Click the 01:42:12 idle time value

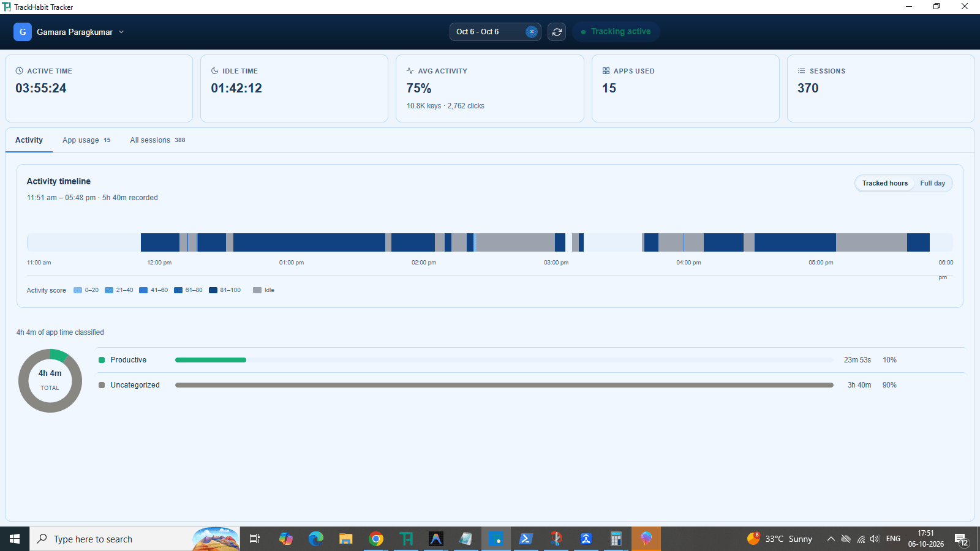click(236, 88)
